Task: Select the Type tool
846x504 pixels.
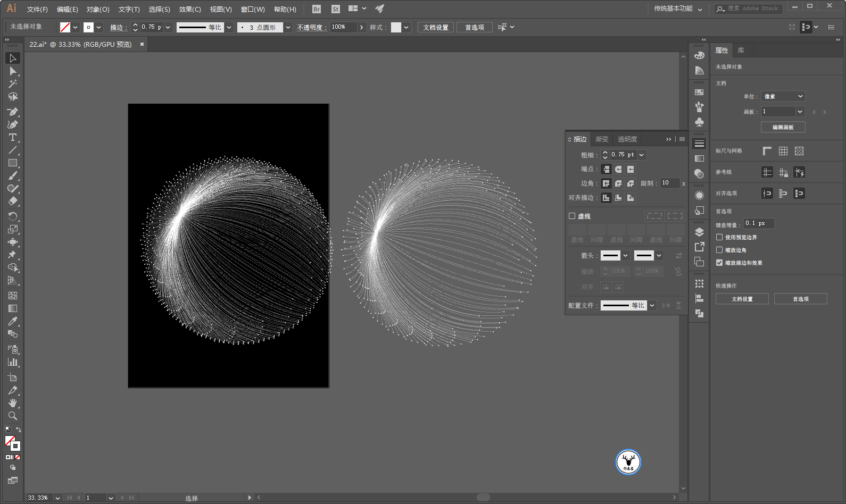Action: click(13, 137)
